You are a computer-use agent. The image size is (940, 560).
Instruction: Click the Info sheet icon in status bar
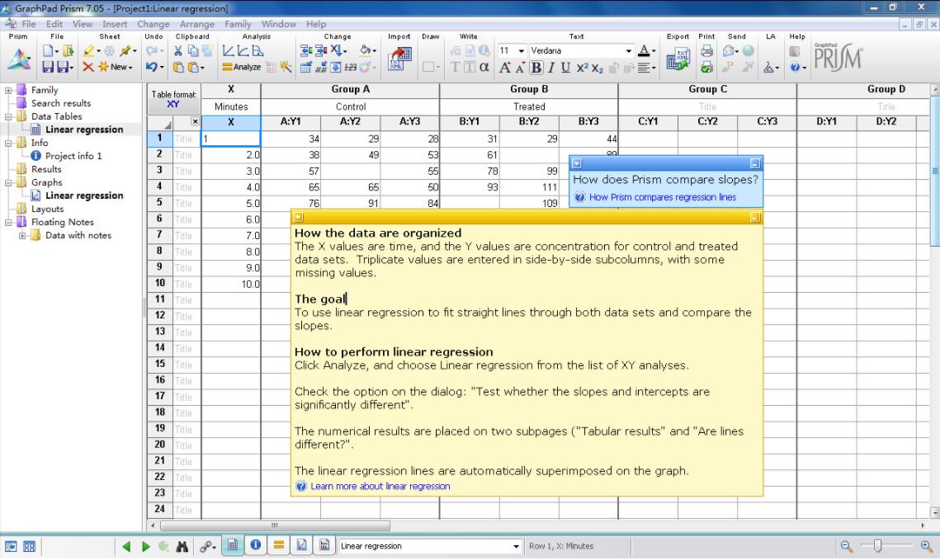point(255,545)
